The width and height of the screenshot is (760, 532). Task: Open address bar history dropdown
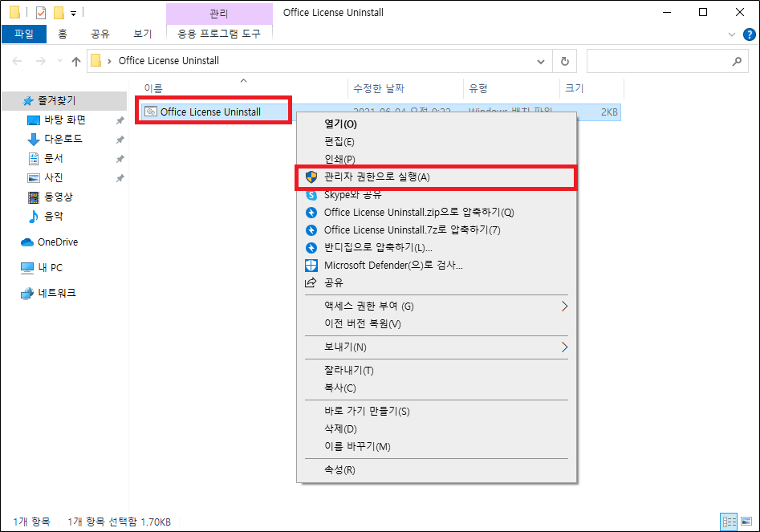click(541, 61)
